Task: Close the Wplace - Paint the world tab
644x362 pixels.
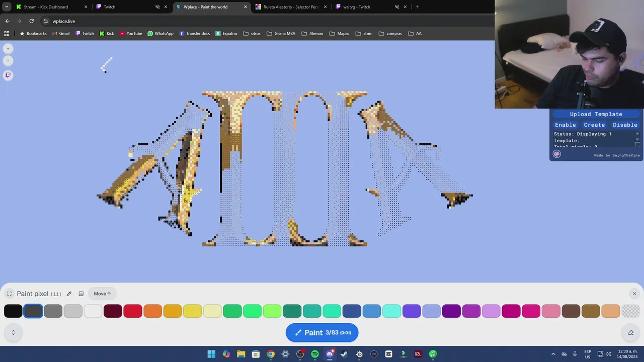Action: pos(246,7)
